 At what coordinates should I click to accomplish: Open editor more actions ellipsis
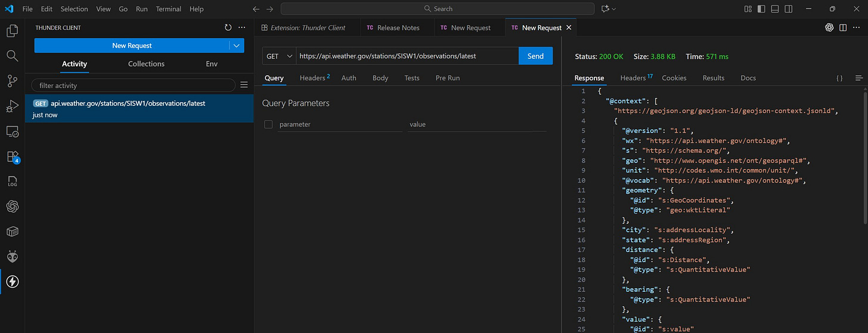point(857,27)
